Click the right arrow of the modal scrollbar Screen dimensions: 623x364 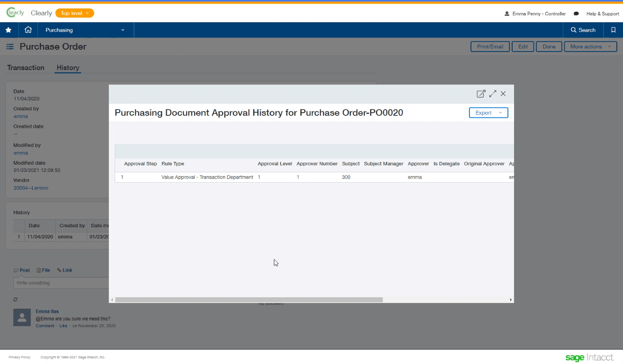coord(511,299)
